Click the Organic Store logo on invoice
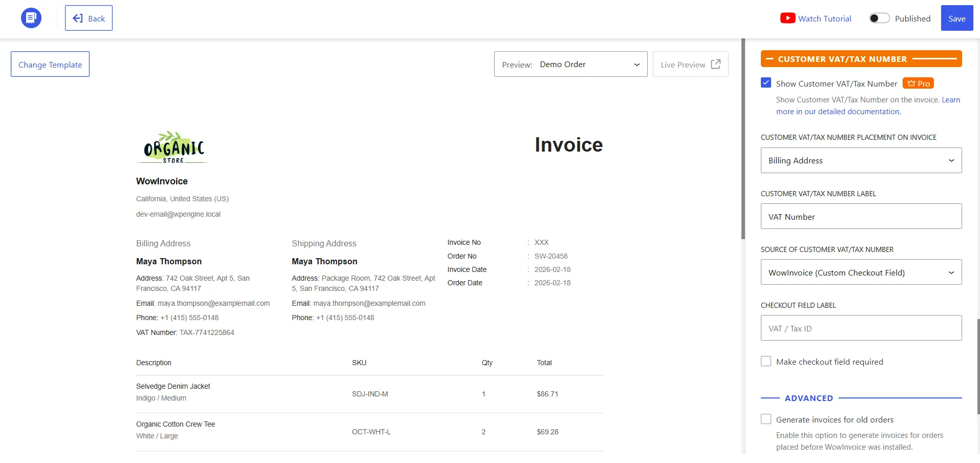The image size is (980, 463). tap(173, 148)
